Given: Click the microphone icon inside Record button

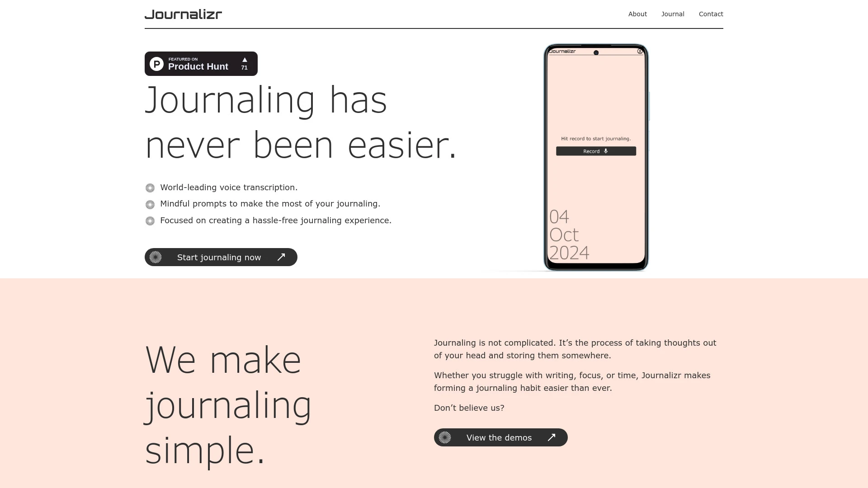Looking at the screenshot, I should (x=606, y=151).
